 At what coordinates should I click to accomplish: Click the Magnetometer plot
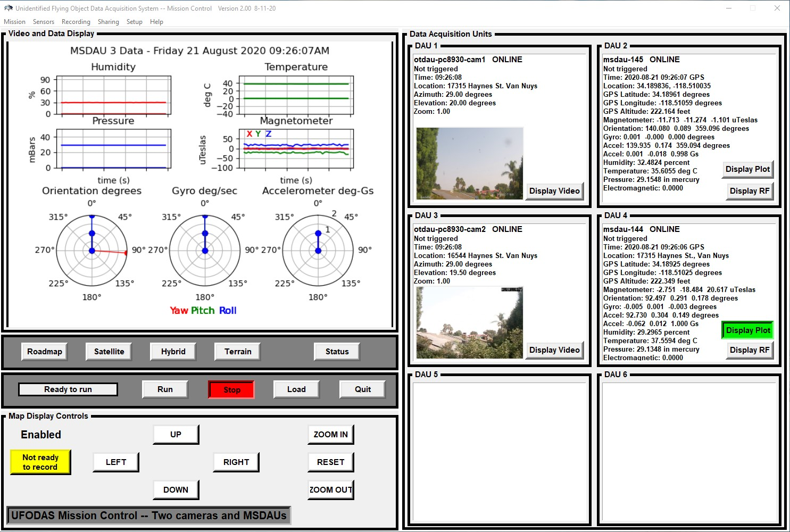pyautogui.click(x=296, y=148)
